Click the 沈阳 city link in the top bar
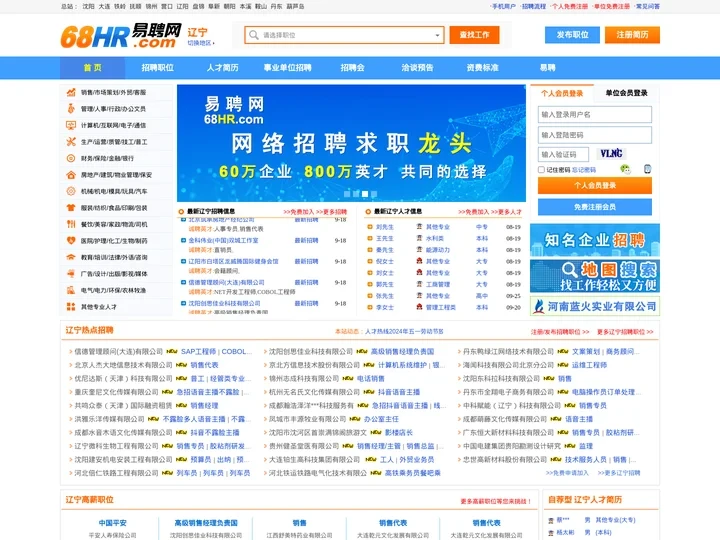 coord(88,6)
